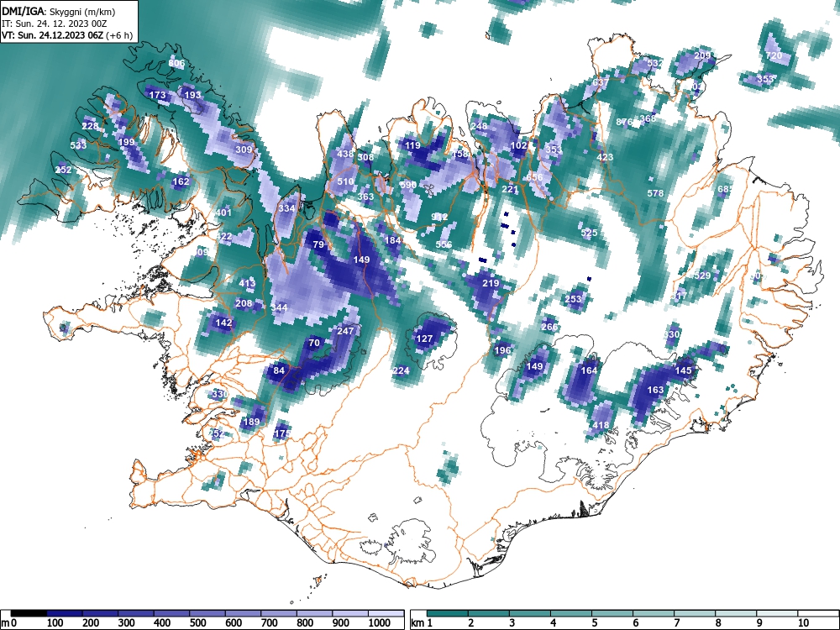The height and width of the screenshot is (630, 840).
Task: Click the map value 590
Action: click(x=408, y=185)
